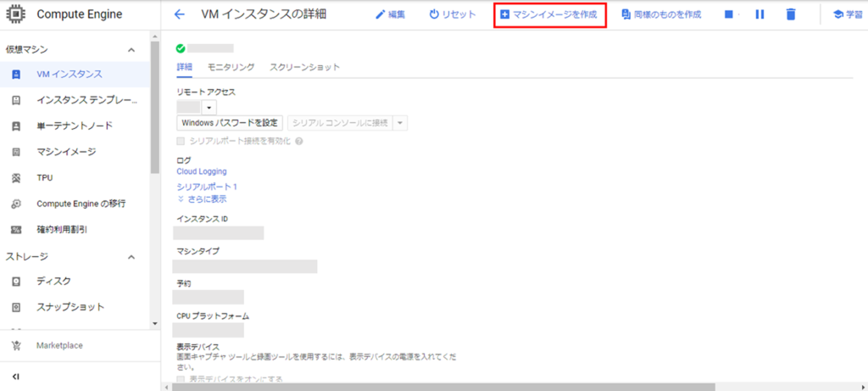Open TPU sidebar item

(x=75, y=178)
